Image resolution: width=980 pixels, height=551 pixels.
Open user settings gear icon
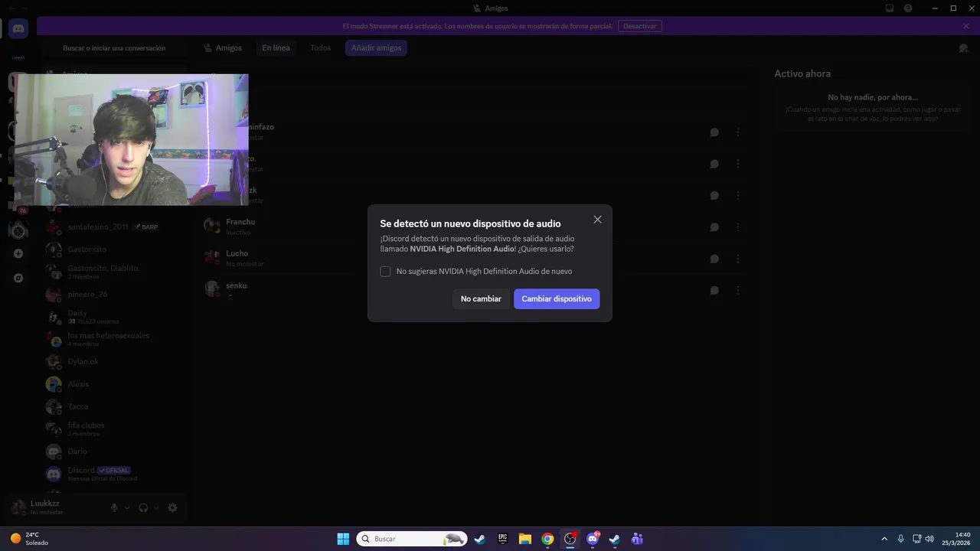(x=172, y=507)
